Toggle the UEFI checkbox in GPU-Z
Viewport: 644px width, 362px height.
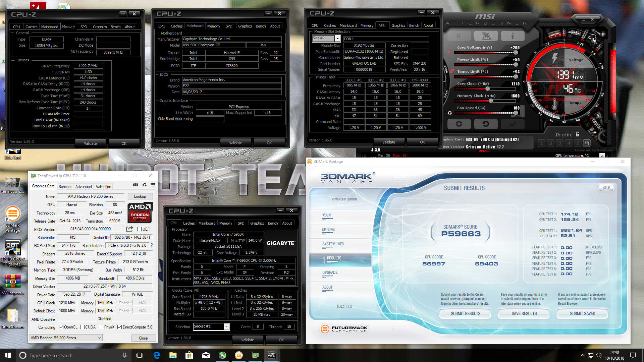(x=140, y=229)
